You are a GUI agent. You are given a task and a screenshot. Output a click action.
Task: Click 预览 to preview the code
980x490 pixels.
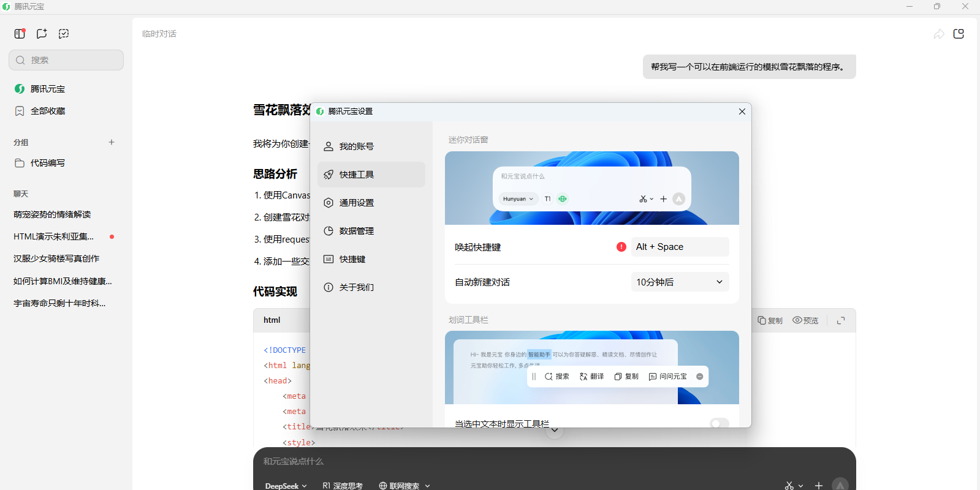(x=805, y=320)
